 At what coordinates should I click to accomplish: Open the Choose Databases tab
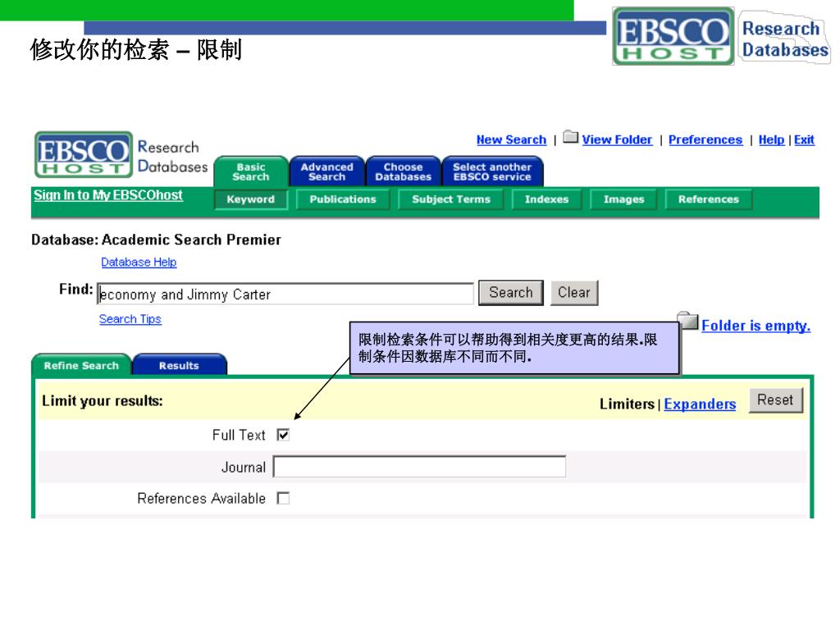(x=403, y=172)
